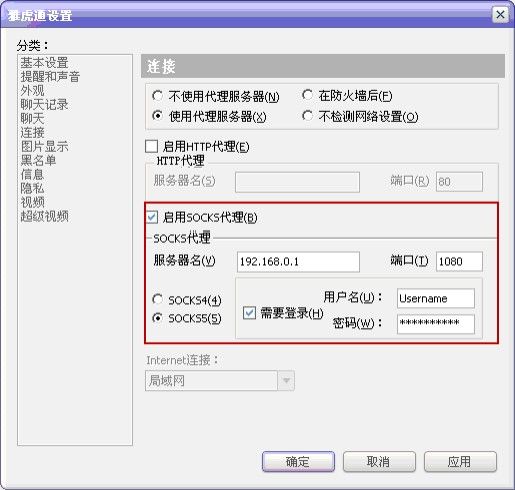Enable the 启用HTTP代理 checkbox
The image size is (515, 490).
tap(152, 146)
